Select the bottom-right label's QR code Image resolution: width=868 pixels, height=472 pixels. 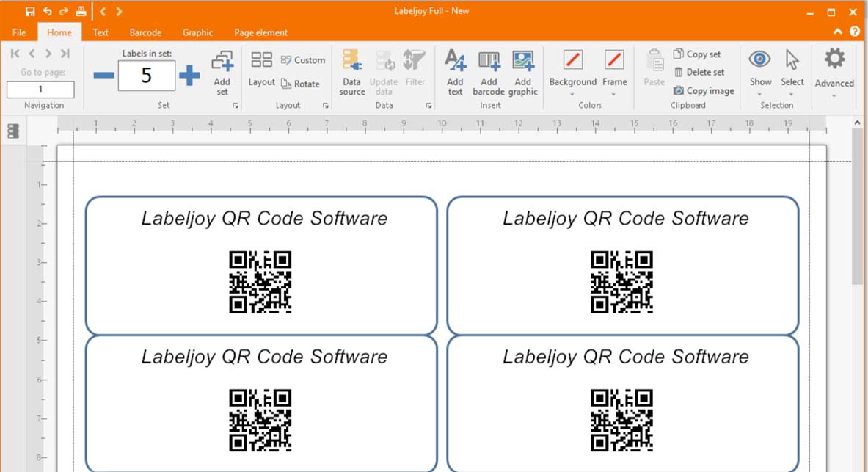click(621, 421)
